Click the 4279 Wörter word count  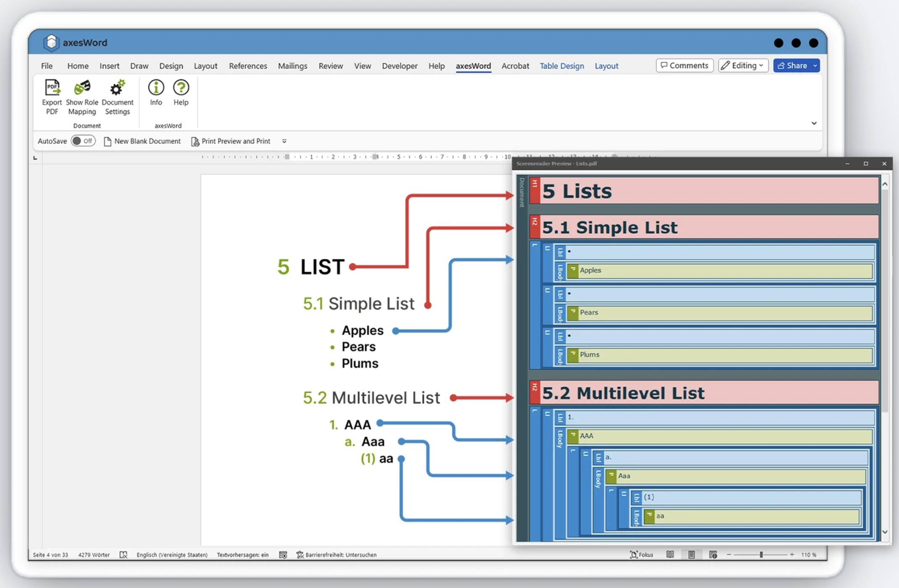94,555
